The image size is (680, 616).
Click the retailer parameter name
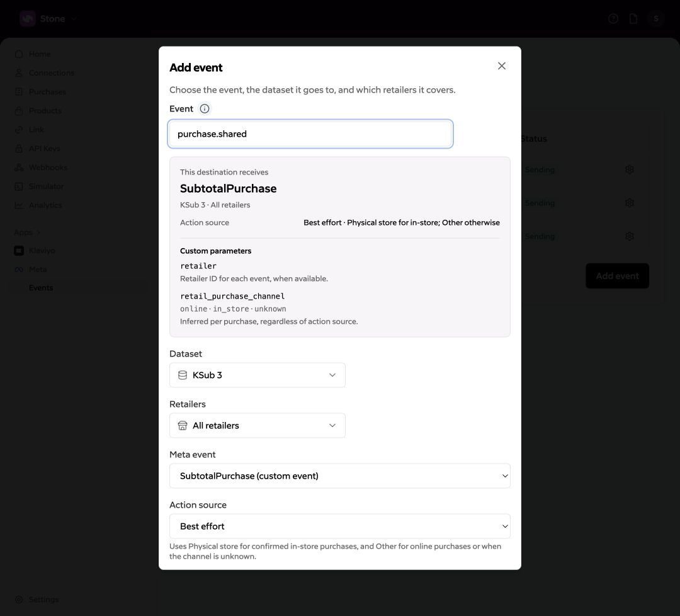[x=198, y=266]
